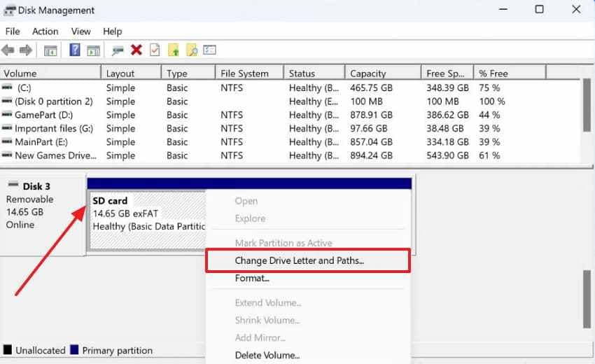595x364 pixels.
Task: Select Format from the context menu
Action: pyautogui.click(x=252, y=278)
